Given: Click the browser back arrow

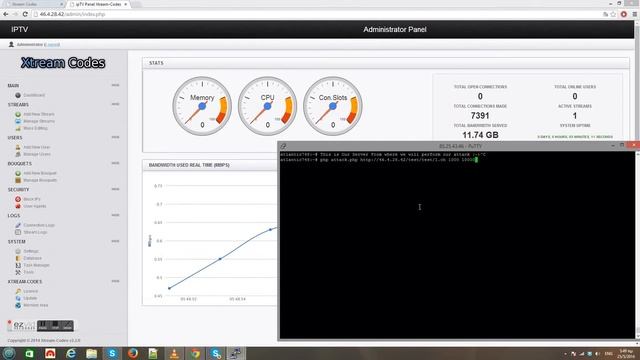Looking at the screenshot, I should pyautogui.click(x=6, y=14).
